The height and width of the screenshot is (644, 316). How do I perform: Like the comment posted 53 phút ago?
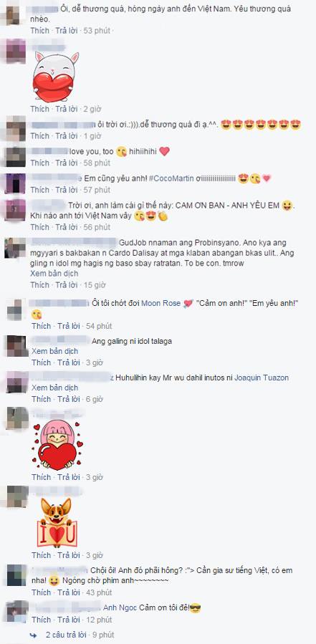pyautogui.click(x=39, y=30)
